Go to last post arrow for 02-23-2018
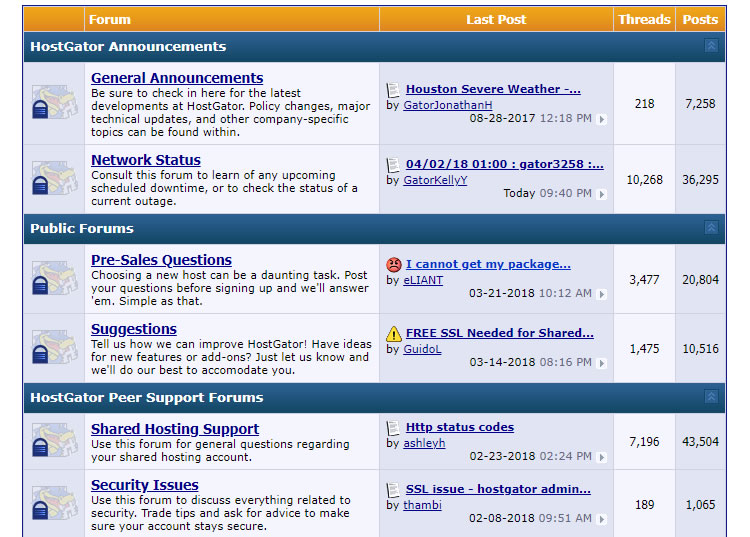The image size is (750, 537). tap(602, 457)
